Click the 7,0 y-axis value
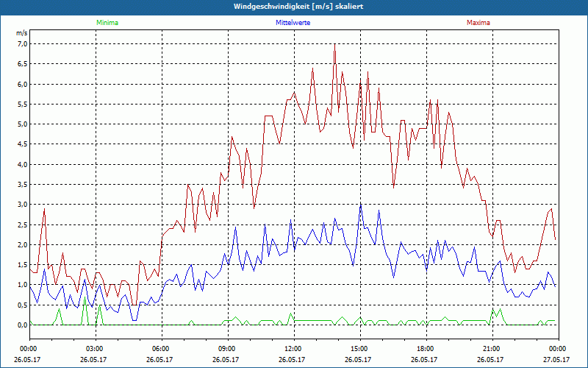Screen dimensions: 588x368 click(23, 44)
